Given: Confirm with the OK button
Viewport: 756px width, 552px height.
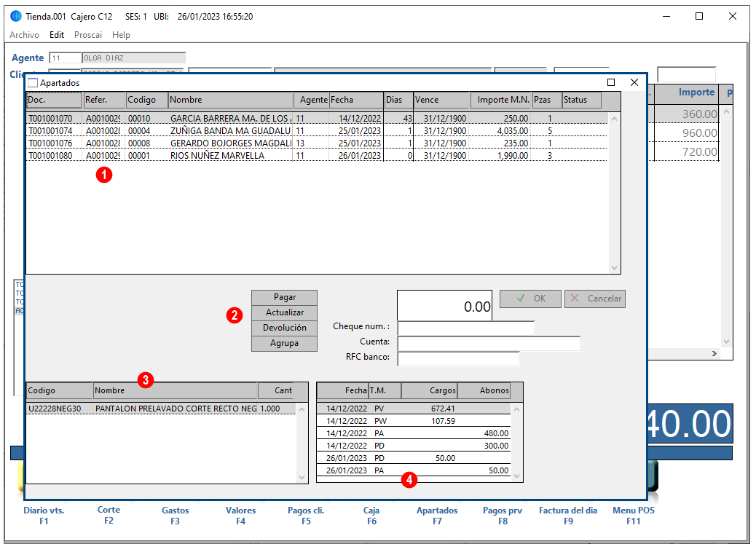Looking at the screenshot, I should click(530, 299).
